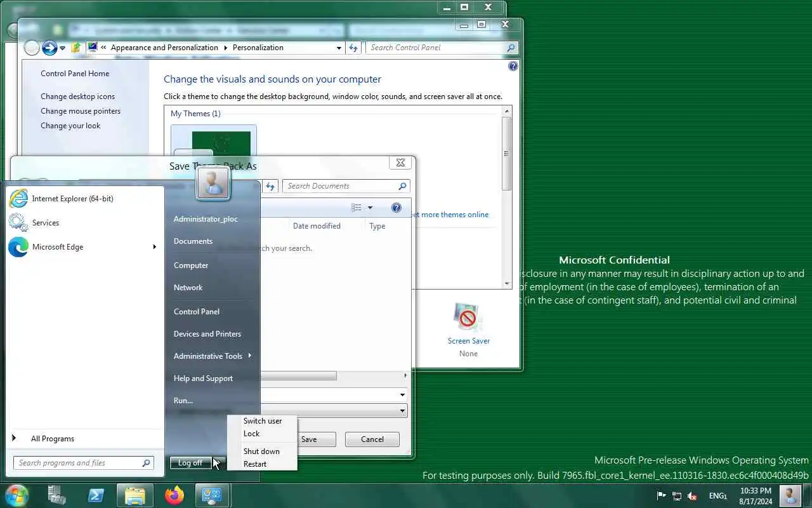Image resolution: width=812 pixels, height=508 pixels.
Task: Choose Lock from the power menu
Action: click(262, 434)
